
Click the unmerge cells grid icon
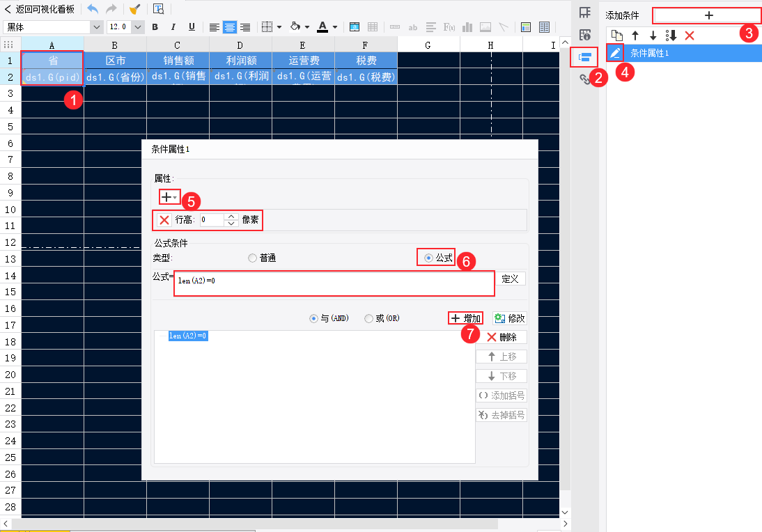point(372,27)
